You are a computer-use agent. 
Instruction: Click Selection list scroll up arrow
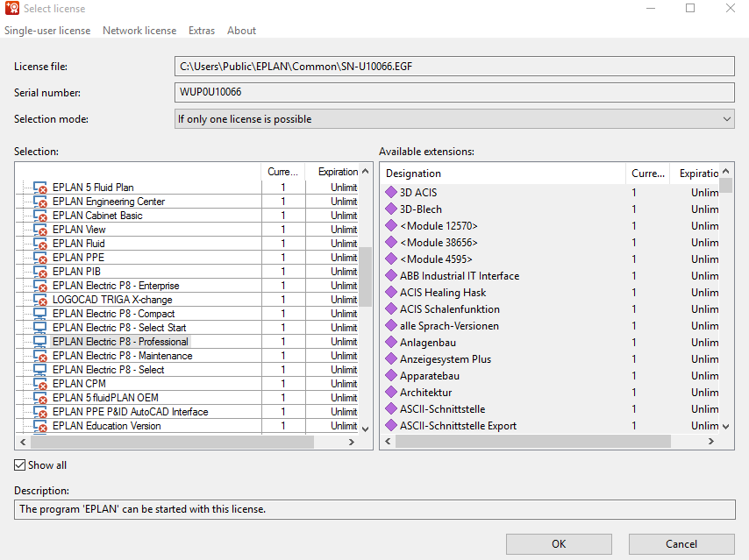click(366, 171)
